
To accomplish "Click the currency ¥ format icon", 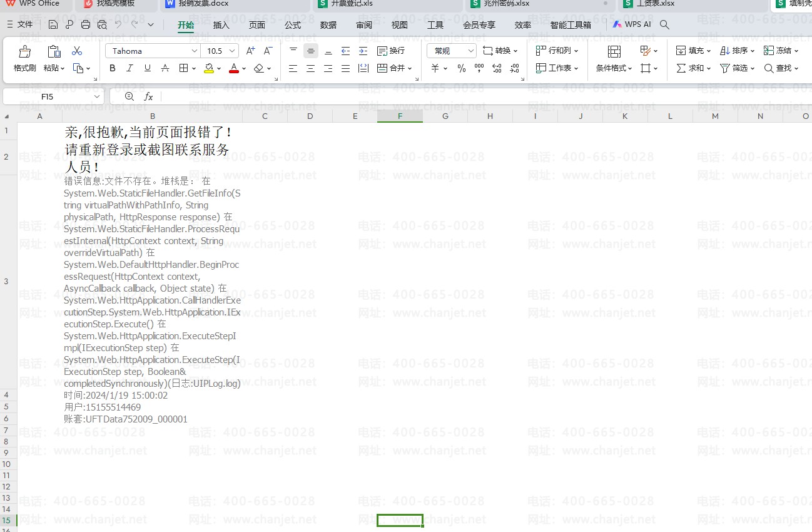I will (435, 68).
